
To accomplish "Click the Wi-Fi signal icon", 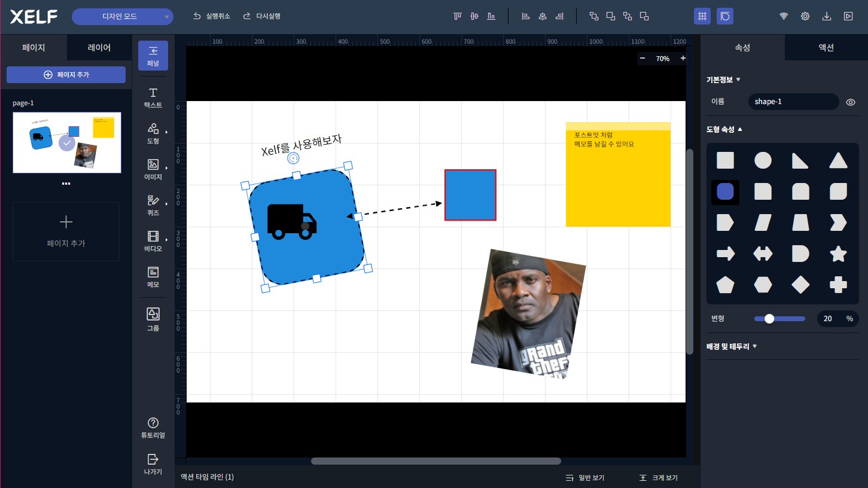I will click(784, 16).
